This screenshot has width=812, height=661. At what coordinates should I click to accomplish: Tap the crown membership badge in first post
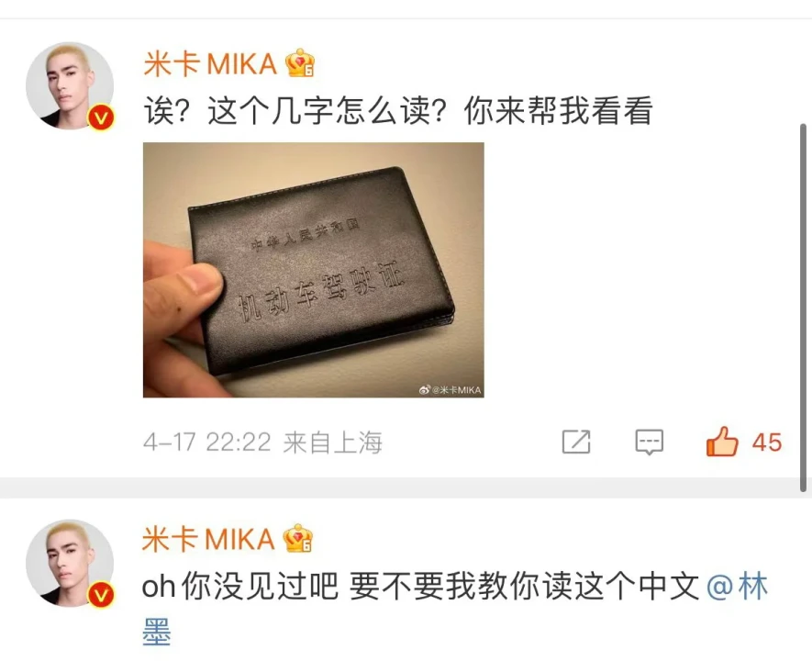(x=300, y=63)
